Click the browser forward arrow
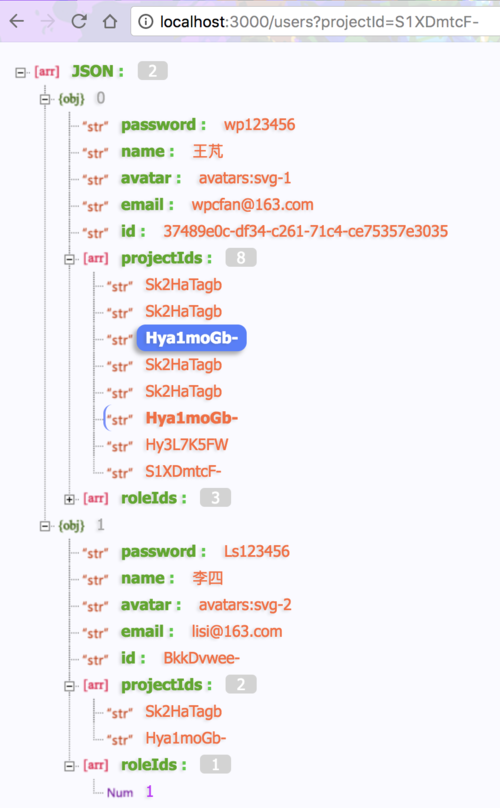500x808 pixels. pos(47,21)
